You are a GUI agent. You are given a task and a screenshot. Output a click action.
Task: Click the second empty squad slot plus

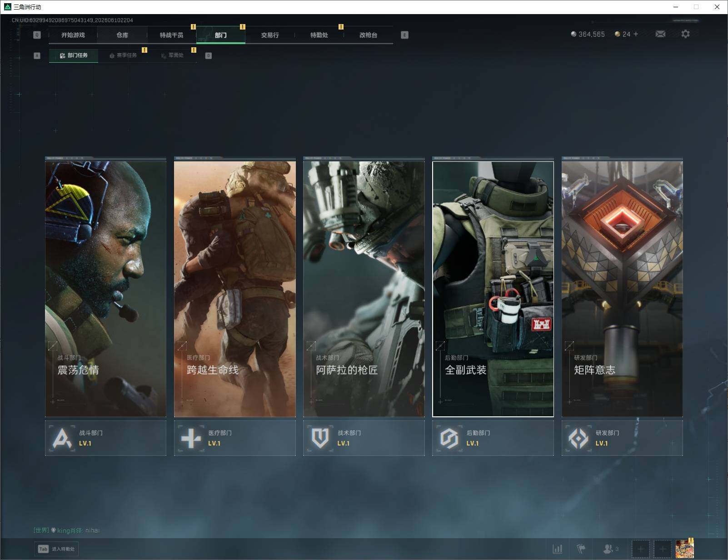click(x=663, y=549)
